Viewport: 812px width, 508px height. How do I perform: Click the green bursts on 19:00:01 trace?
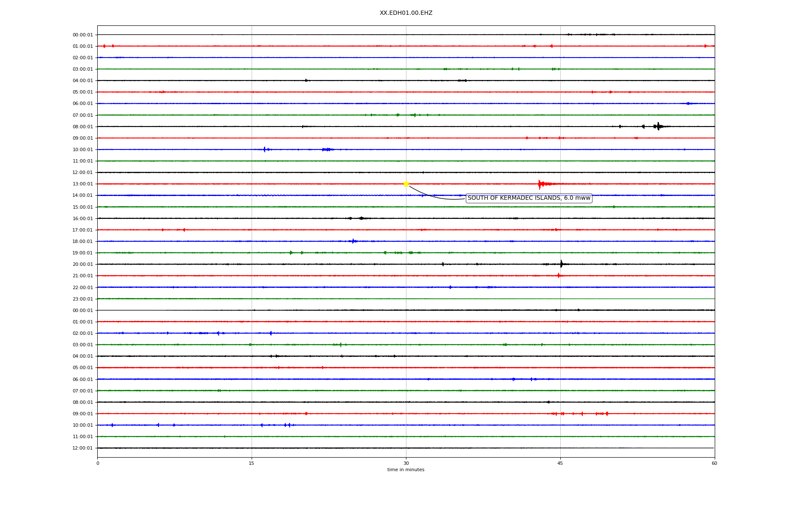point(410,253)
